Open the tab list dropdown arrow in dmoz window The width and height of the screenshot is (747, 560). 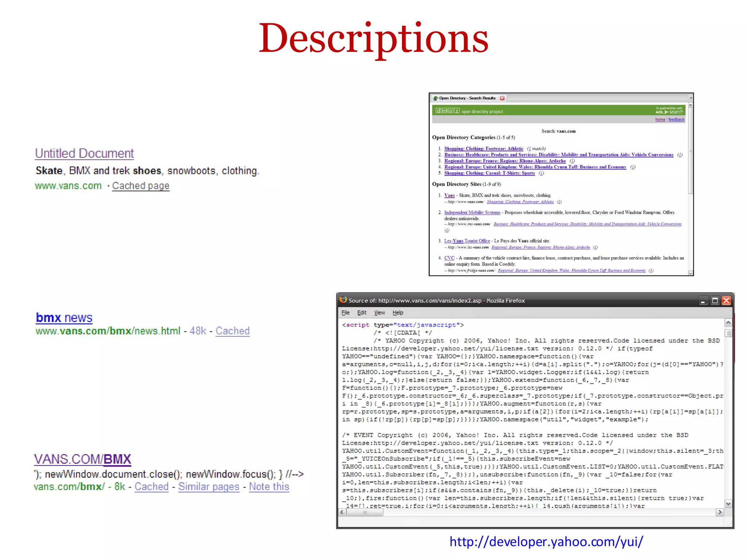(690, 98)
